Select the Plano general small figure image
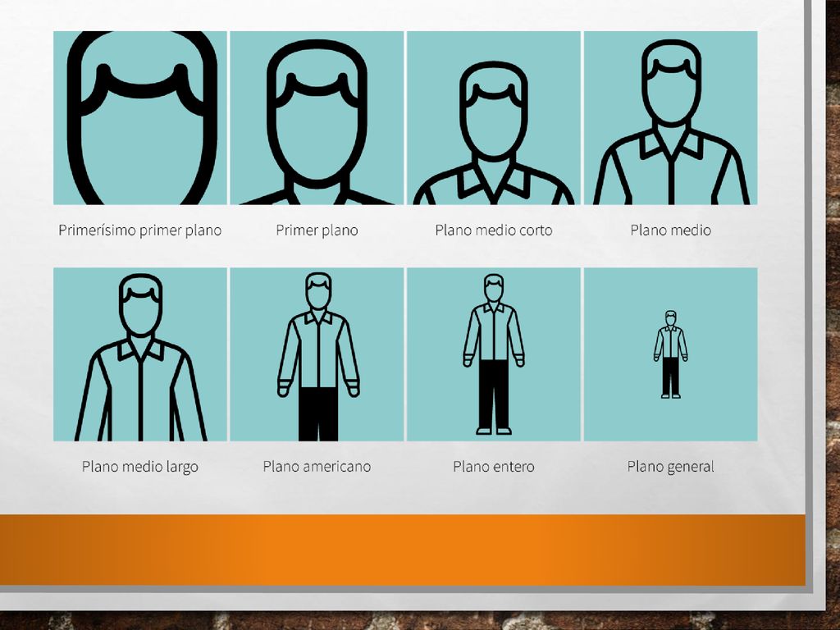840x630 pixels. click(671, 354)
